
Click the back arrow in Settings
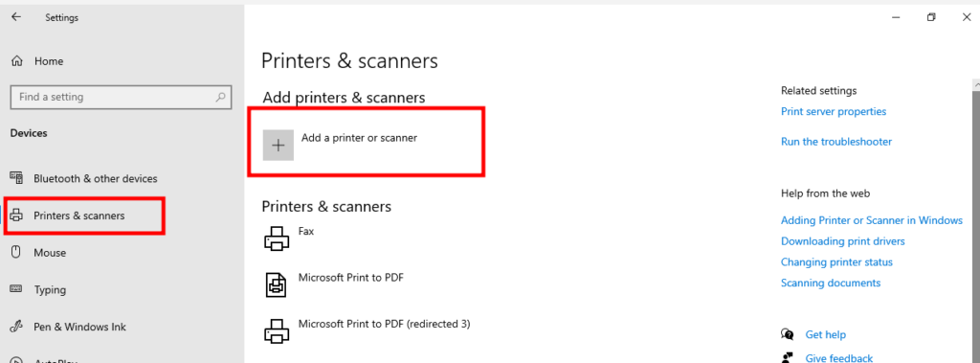click(16, 17)
